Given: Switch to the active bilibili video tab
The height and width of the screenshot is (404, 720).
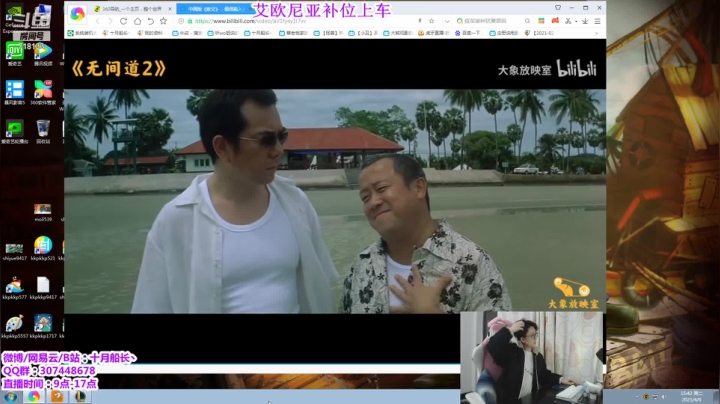Looking at the screenshot, I should pyautogui.click(x=216, y=9).
